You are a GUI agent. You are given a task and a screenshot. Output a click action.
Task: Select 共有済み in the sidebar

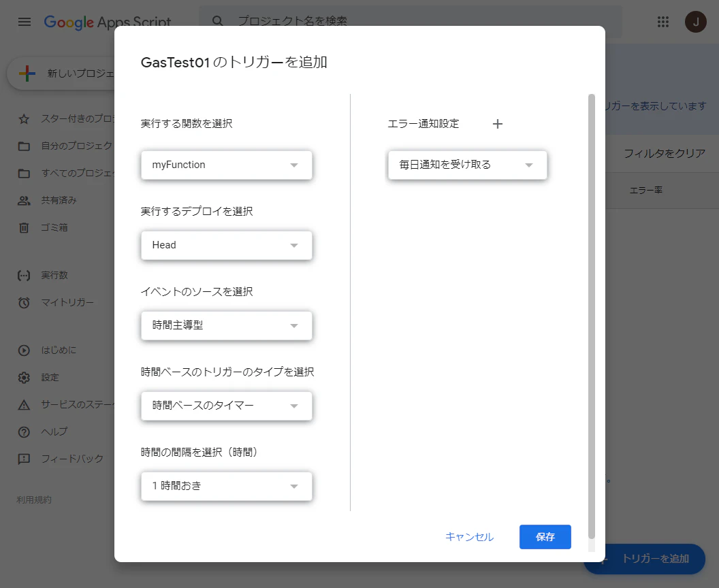(59, 200)
